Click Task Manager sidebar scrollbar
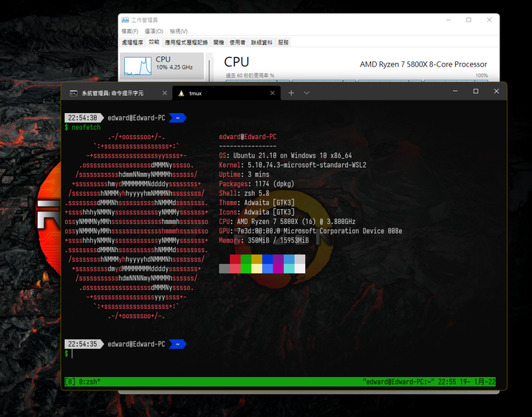Image resolution: width=532 pixels, height=417 pixels. tap(209, 69)
